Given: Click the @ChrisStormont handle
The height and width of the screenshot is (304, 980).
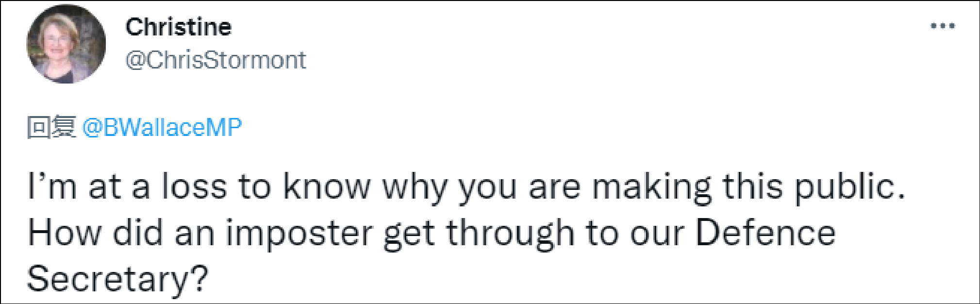Looking at the screenshot, I should coord(216,60).
